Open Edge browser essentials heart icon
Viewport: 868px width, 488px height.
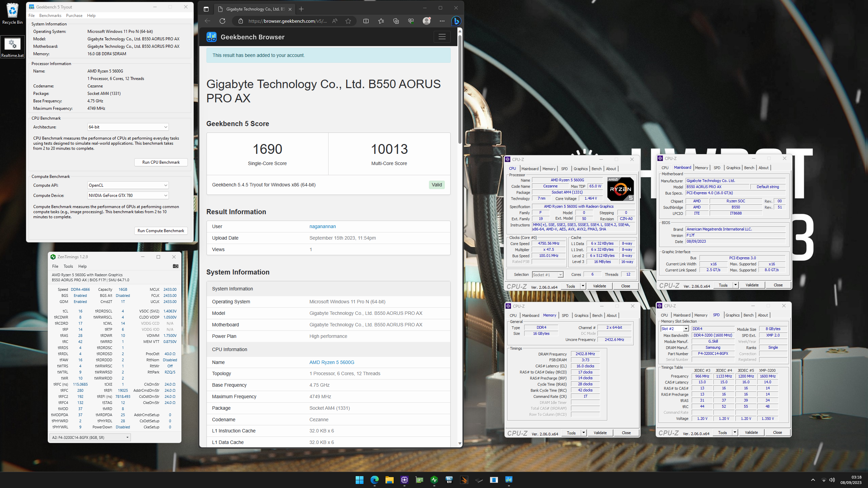(x=411, y=21)
